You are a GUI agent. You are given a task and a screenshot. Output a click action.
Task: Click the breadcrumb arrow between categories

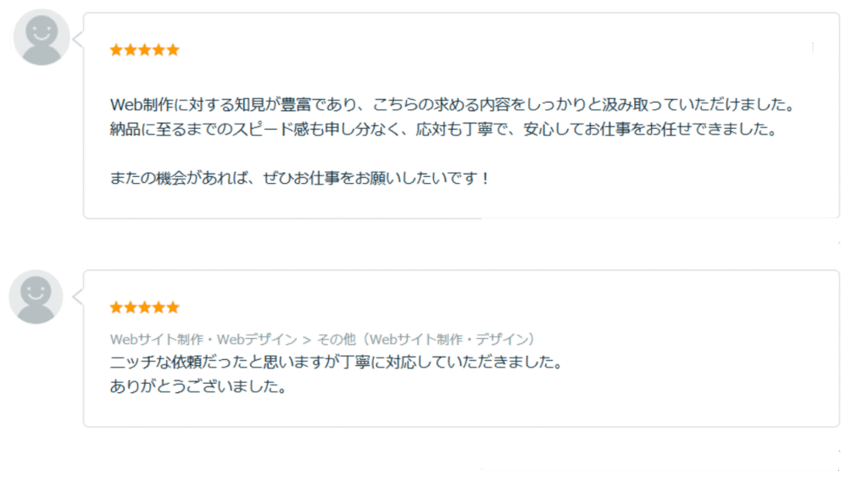coord(307,340)
